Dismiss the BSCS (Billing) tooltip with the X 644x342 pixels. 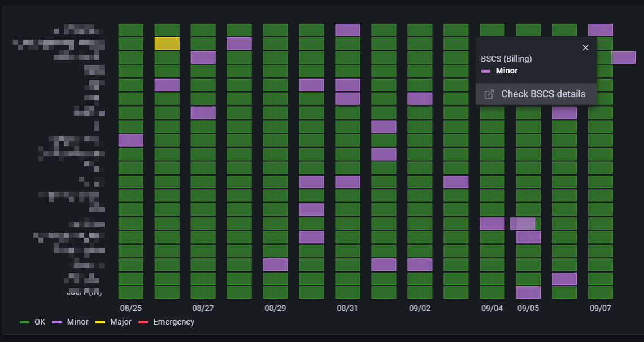click(x=585, y=47)
